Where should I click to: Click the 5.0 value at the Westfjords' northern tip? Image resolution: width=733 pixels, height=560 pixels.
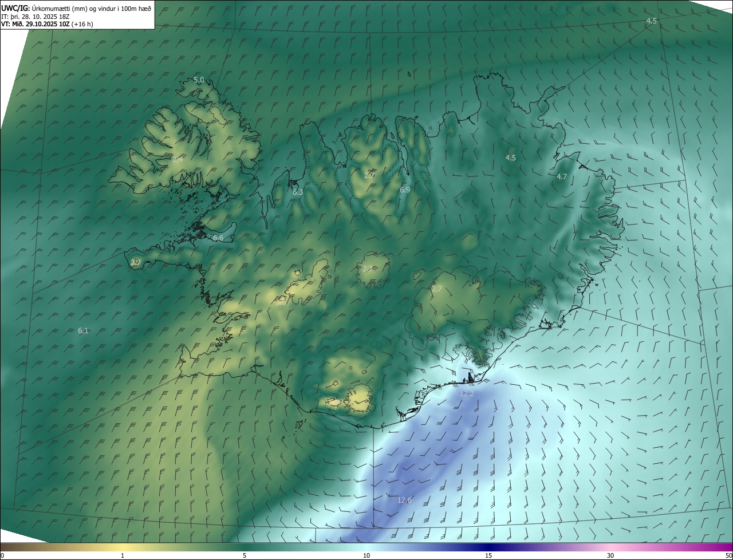tap(199, 80)
